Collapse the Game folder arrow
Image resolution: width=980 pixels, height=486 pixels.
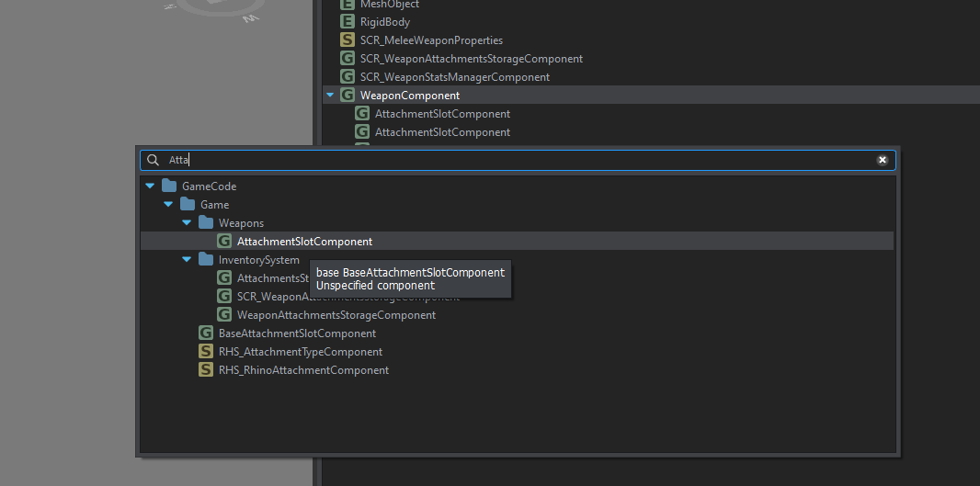click(168, 204)
